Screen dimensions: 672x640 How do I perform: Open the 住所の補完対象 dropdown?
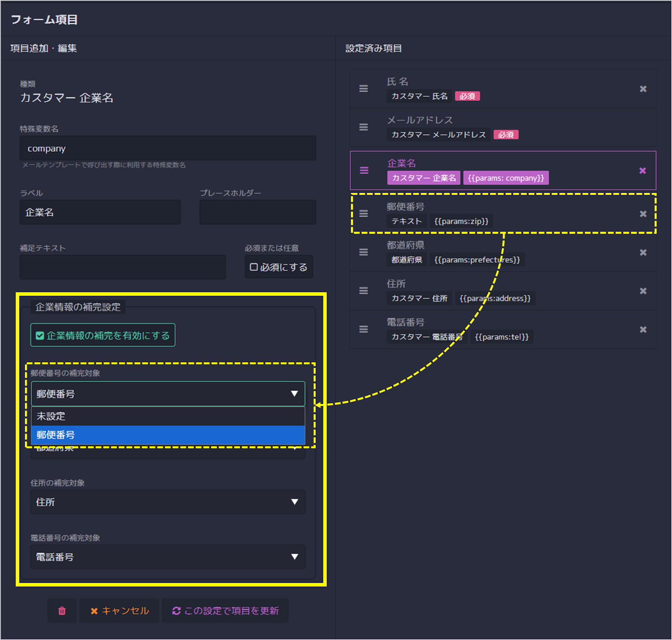click(168, 502)
